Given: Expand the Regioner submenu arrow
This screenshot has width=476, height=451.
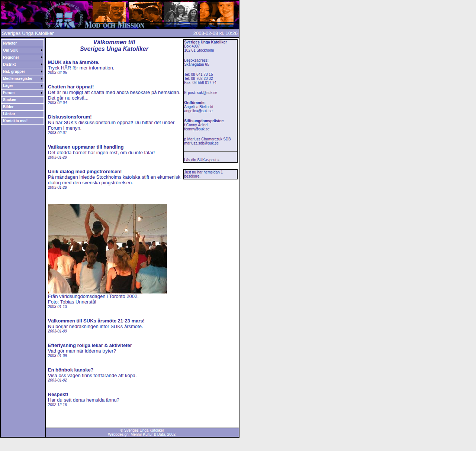Looking at the screenshot, I should tap(42, 58).
